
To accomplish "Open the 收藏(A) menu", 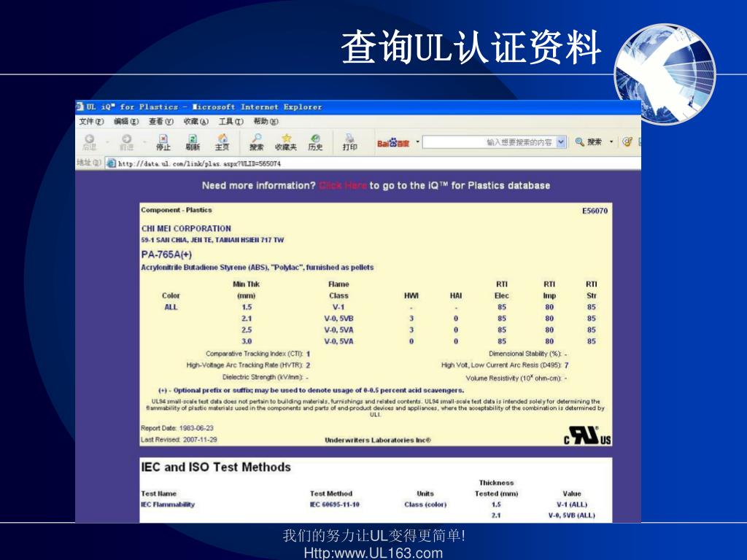I will [x=196, y=122].
